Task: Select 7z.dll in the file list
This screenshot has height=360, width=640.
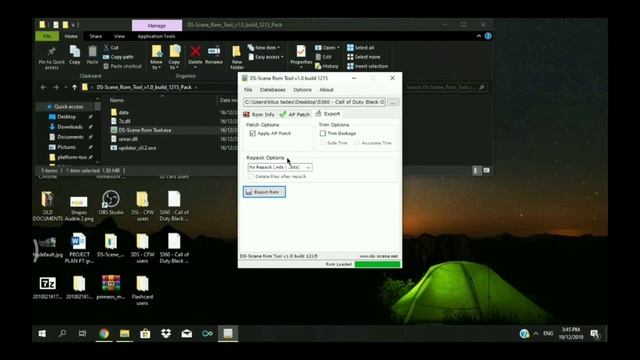Action: [x=124, y=121]
